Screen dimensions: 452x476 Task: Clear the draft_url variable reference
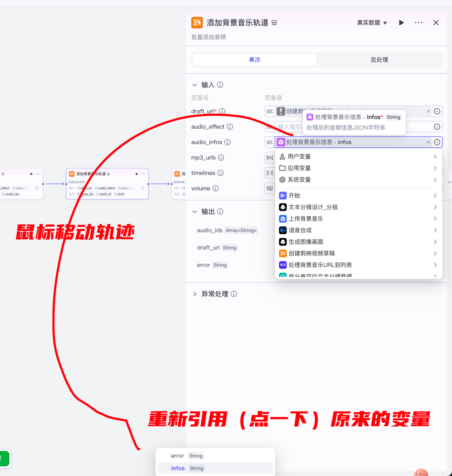pyautogui.click(x=428, y=112)
